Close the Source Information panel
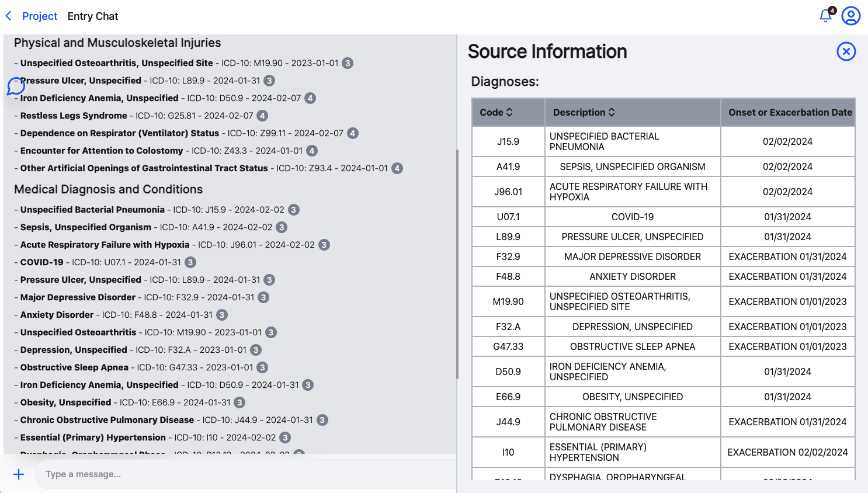The height and width of the screenshot is (493, 868). (x=846, y=51)
